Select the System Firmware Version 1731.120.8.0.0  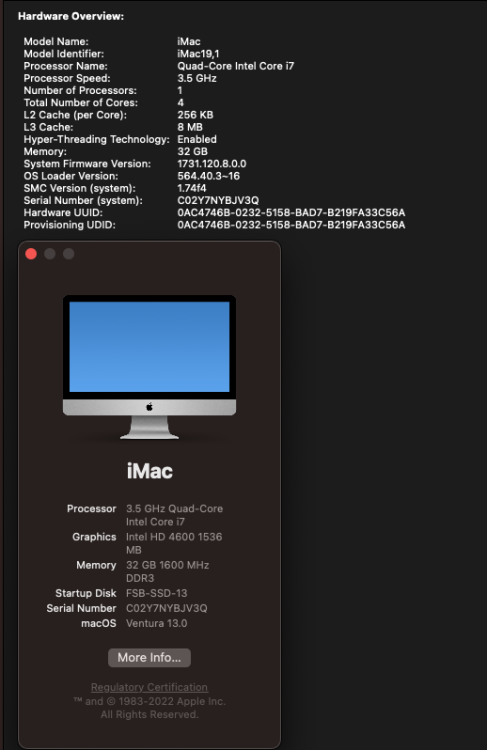[212, 164]
